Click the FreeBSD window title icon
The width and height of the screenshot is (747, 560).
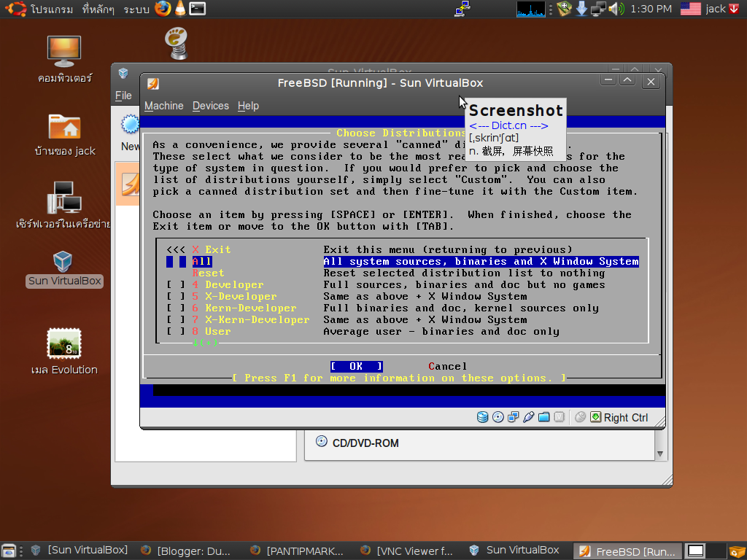[153, 83]
